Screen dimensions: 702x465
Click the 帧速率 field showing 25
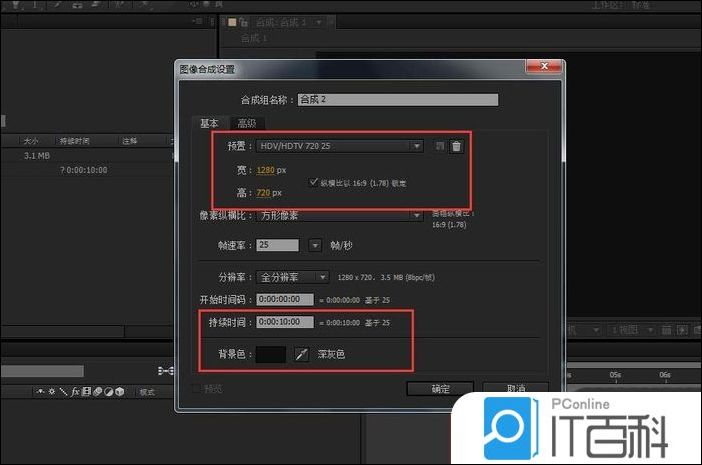click(277, 245)
